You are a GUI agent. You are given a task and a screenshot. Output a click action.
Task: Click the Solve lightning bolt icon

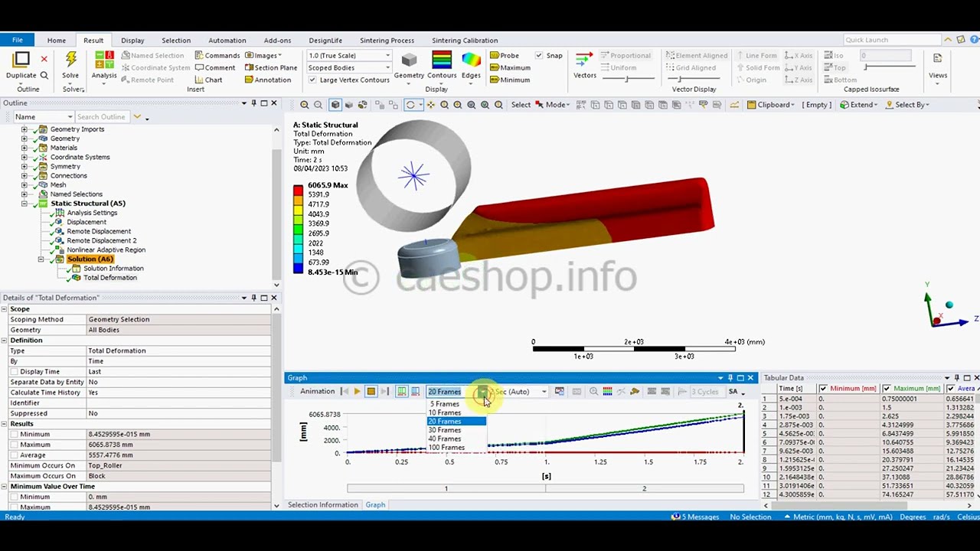(70, 60)
